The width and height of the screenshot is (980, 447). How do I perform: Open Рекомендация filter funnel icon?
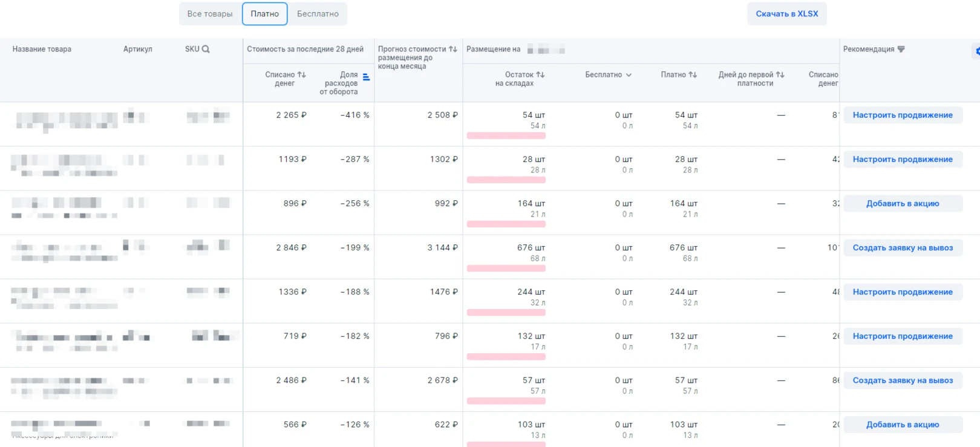pyautogui.click(x=901, y=49)
